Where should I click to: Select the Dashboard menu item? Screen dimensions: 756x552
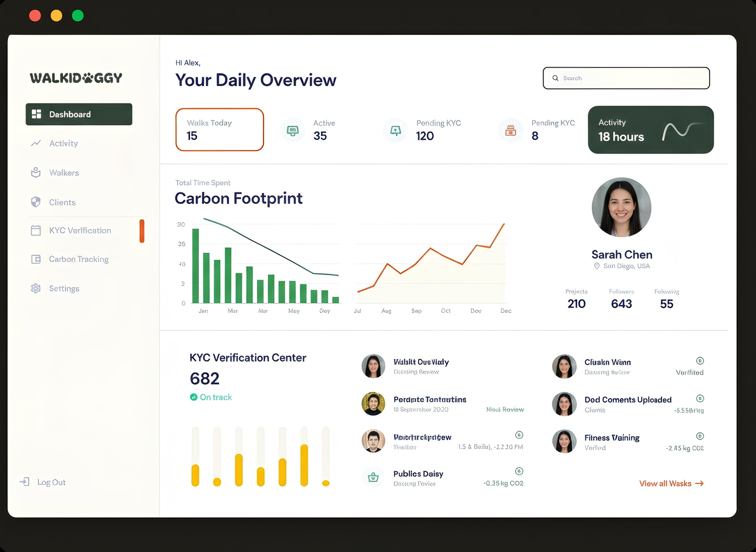pyautogui.click(x=79, y=114)
